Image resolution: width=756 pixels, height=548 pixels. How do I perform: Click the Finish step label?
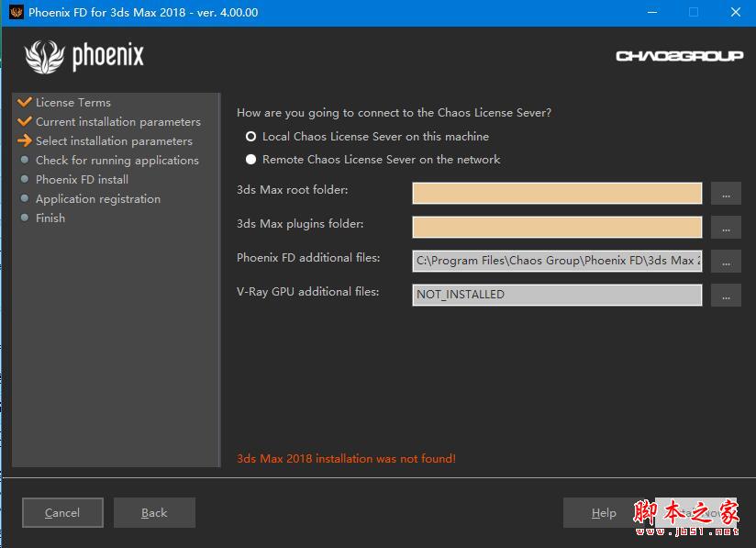point(50,218)
